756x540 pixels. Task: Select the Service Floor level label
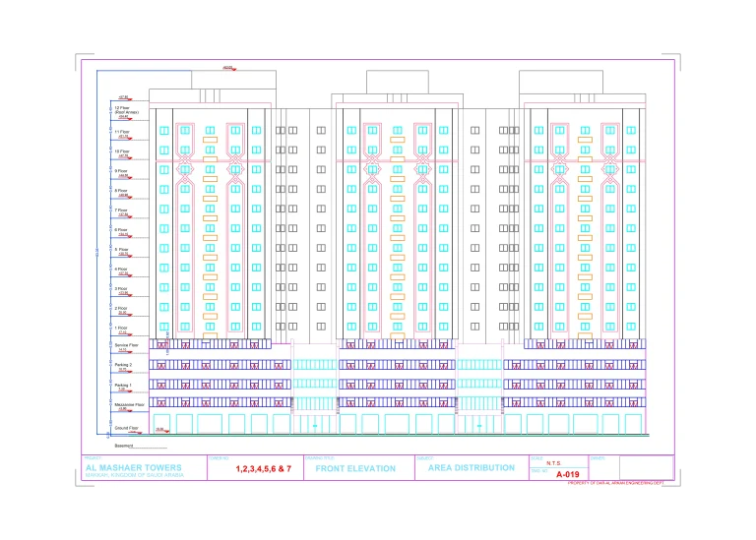point(126,345)
